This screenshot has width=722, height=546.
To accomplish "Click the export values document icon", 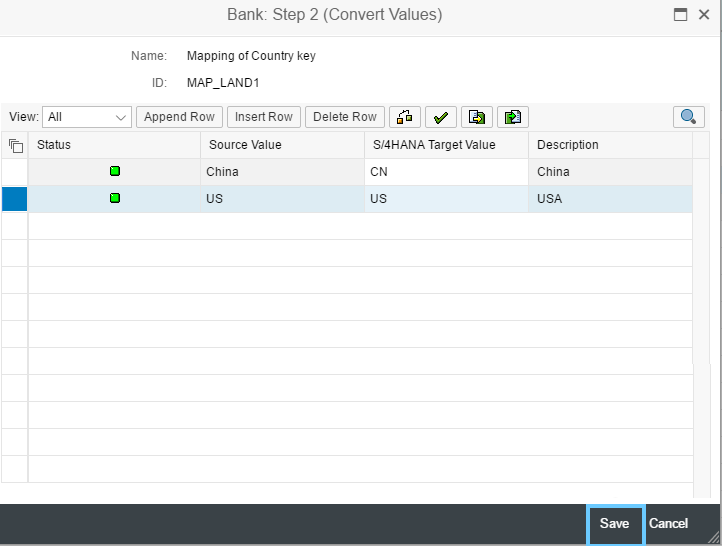I will [477, 117].
